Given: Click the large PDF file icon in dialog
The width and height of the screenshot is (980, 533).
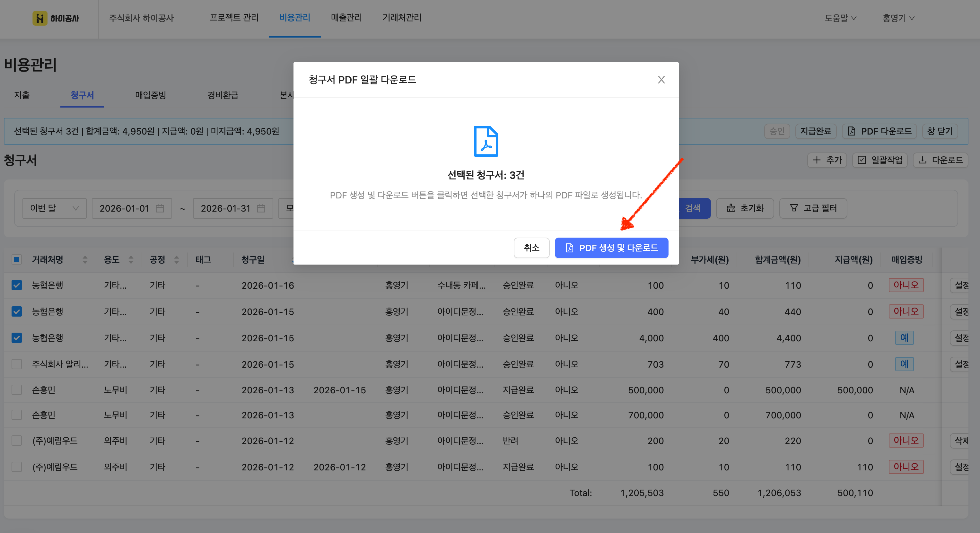Looking at the screenshot, I should coord(486,141).
